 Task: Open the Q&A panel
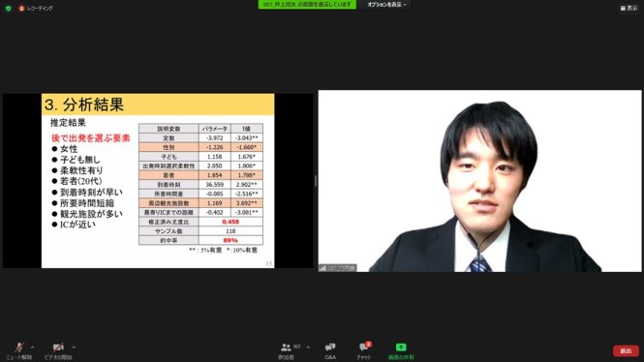pyautogui.click(x=330, y=351)
